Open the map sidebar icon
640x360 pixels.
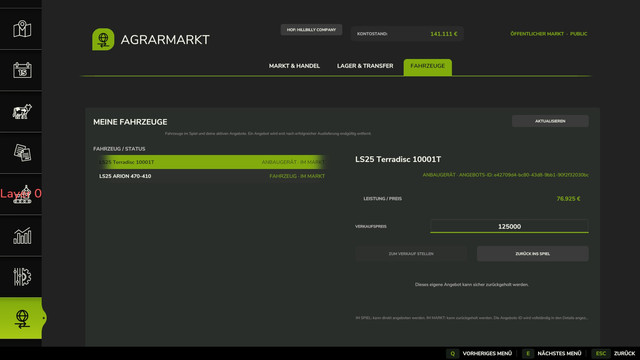point(22,29)
